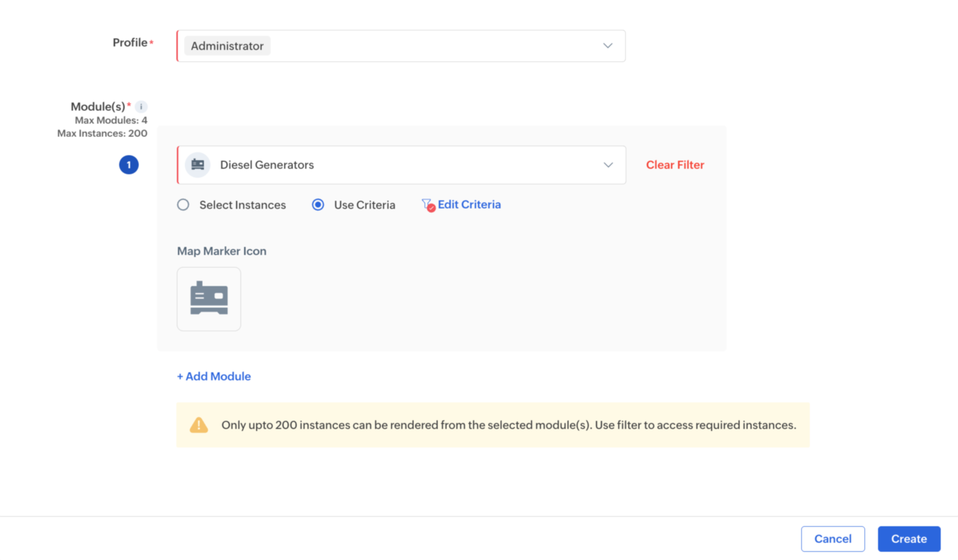Click the filter icon beside Edit Criteria
The height and width of the screenshot is (560, 958).
pos(428,205)
